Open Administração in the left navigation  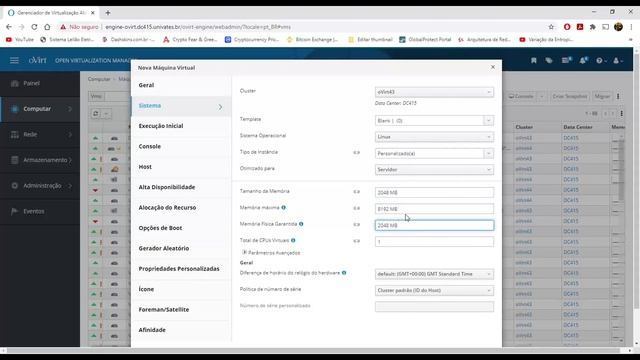[40, 186]
